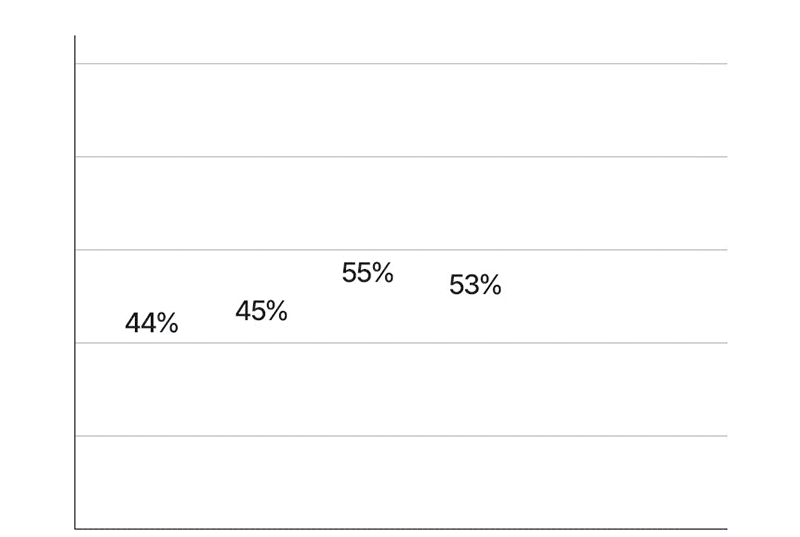This screenshot has width=800, height=537.
Task: Select the topmost horizontal gridline
Action: point(400,64)
